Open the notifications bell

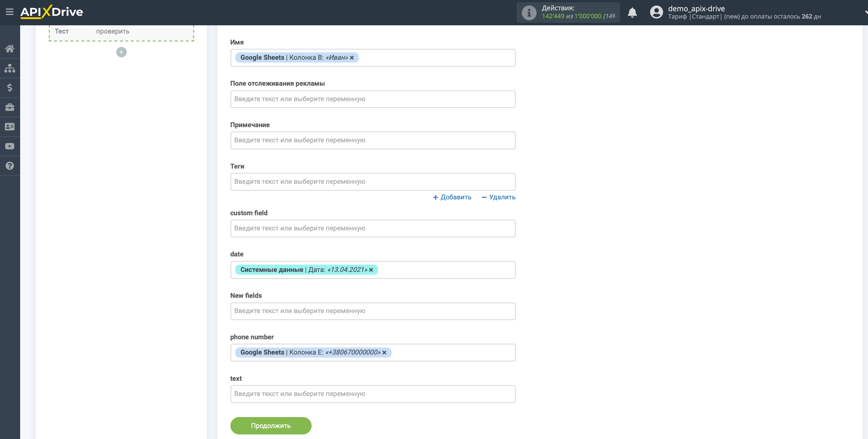[x=632, y=12]
